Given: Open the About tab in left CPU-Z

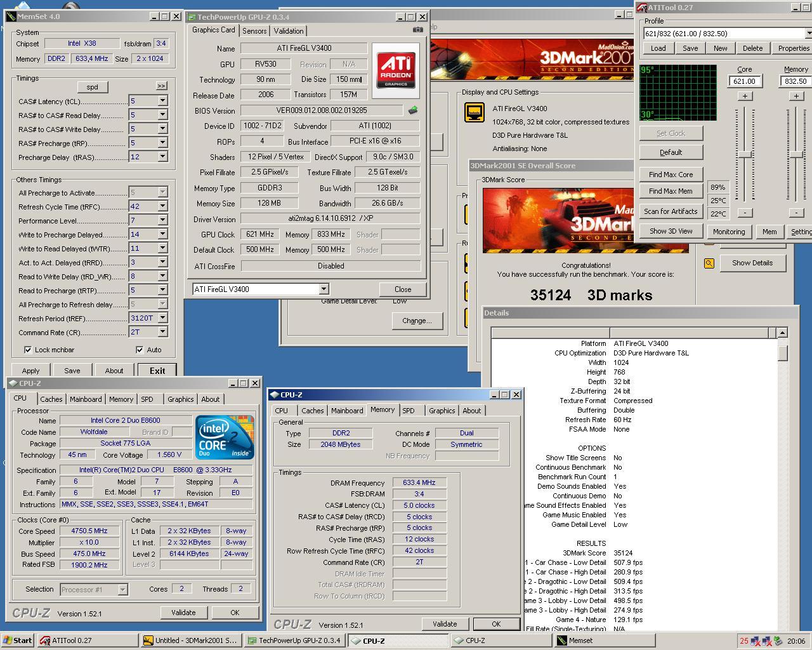Looking at the screenshot, I should coord(211,399).
